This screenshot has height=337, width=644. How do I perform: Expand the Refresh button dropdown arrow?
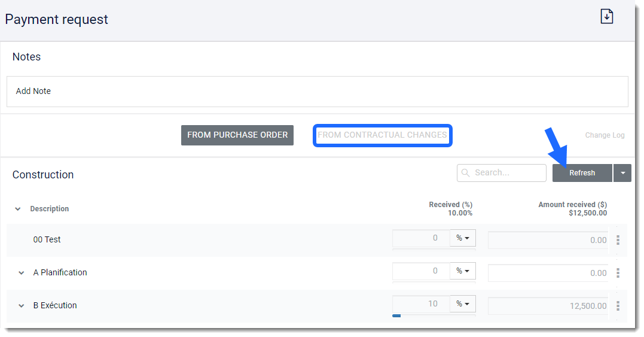pyautogui.click(x=622, y=173)
